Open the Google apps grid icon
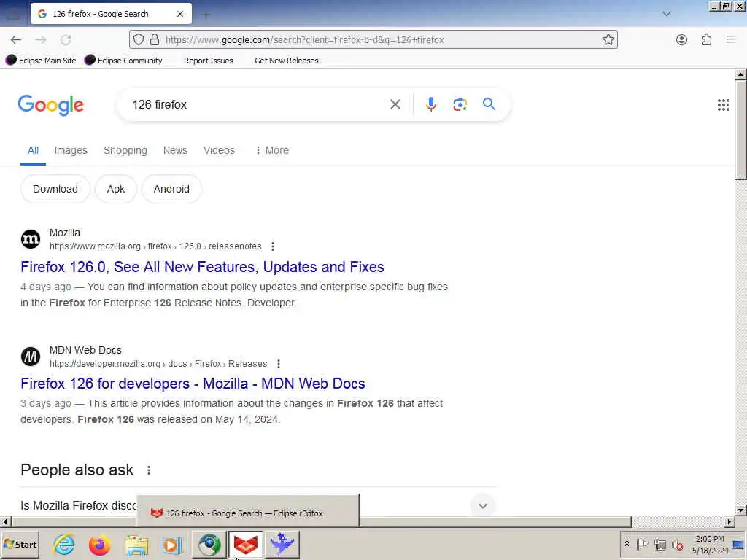 click(x=723, y=105)
